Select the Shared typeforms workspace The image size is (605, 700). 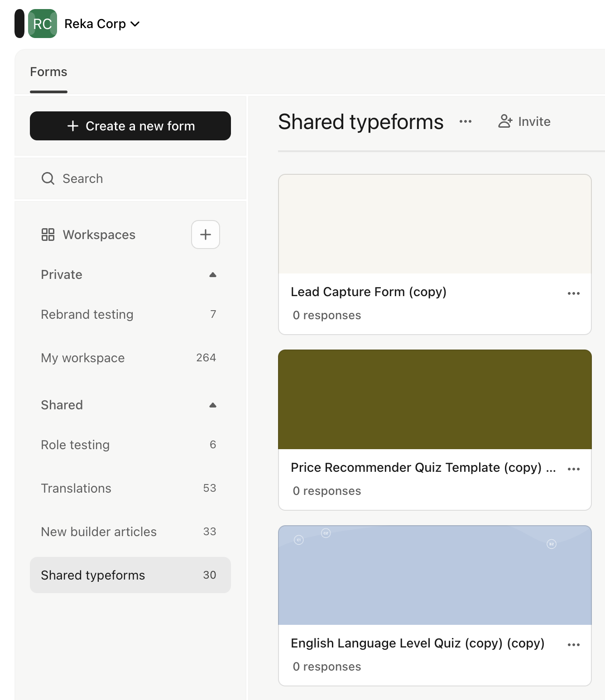[x=130, y=575]
